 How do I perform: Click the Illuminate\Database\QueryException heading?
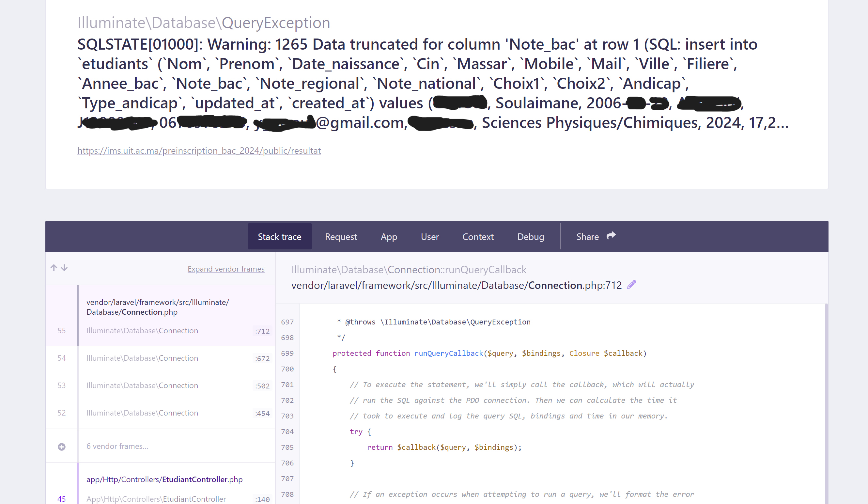(x=204, y=23)
